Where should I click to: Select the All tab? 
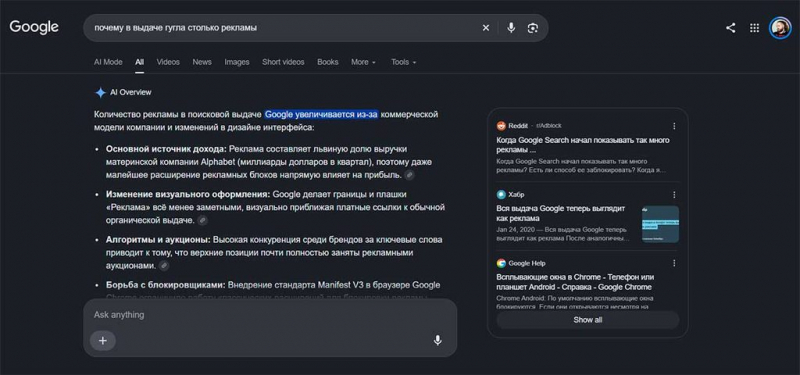pos(139,62)
